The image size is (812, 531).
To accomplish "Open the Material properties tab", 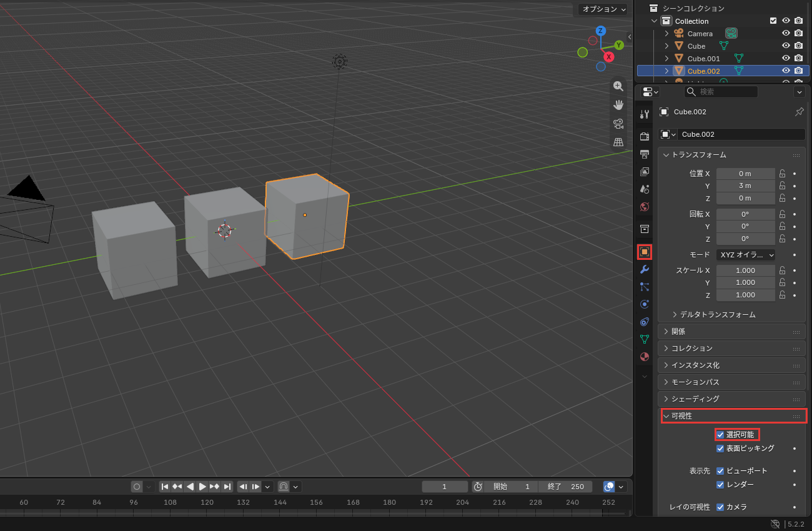I will pos(645,357).
